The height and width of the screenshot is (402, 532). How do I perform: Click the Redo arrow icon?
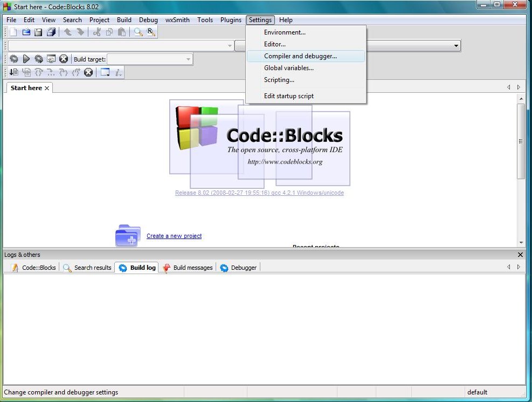pos(80,32)
